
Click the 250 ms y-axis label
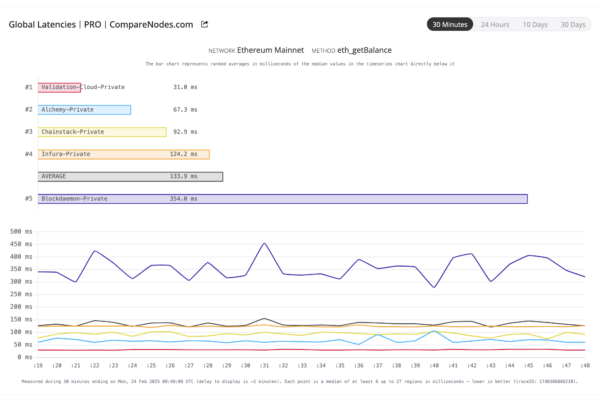point(21,294)
